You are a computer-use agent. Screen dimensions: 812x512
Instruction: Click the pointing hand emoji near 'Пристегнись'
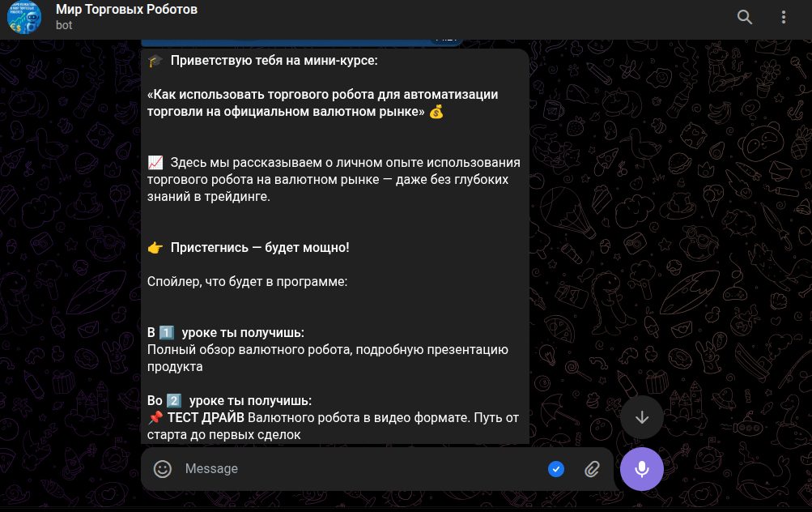[155, 248]
